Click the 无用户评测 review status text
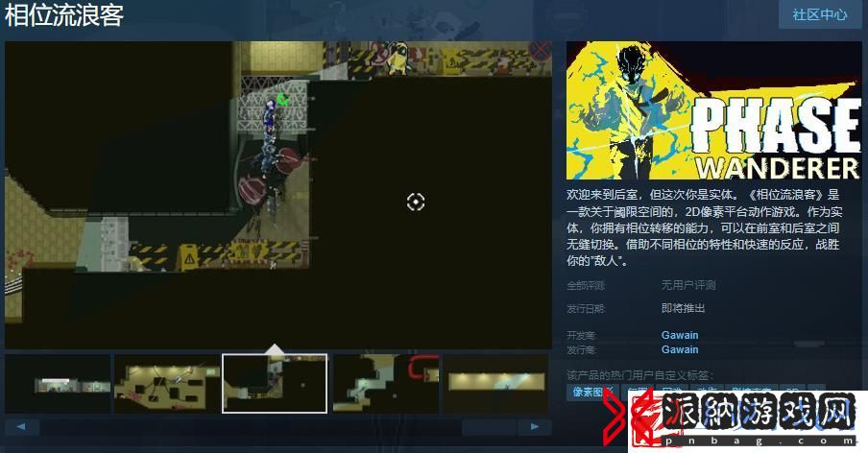The width and height of the screenshot is (868, 453). click(688, 285)
